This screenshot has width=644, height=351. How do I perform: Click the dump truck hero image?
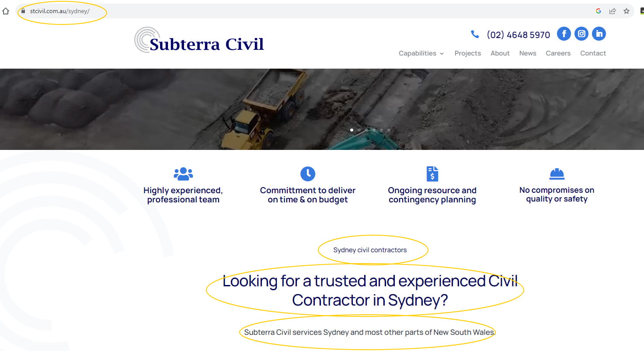click(322, 109)
